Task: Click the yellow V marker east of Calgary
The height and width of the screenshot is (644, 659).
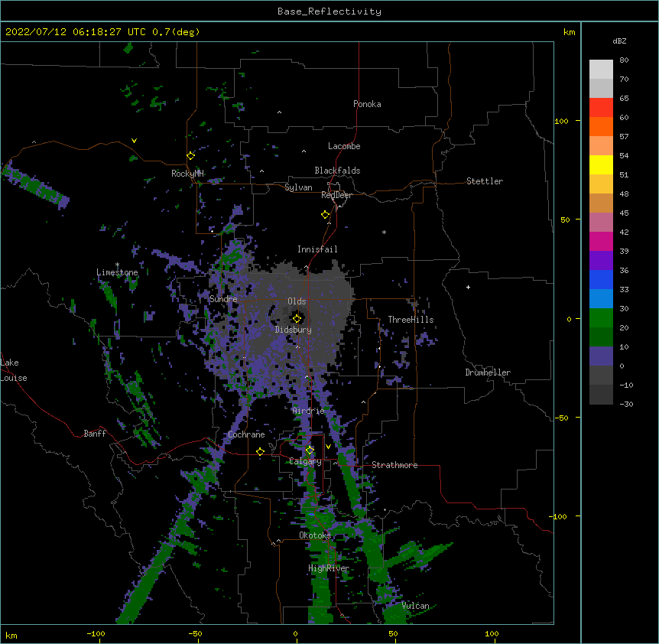Action: 328,447
